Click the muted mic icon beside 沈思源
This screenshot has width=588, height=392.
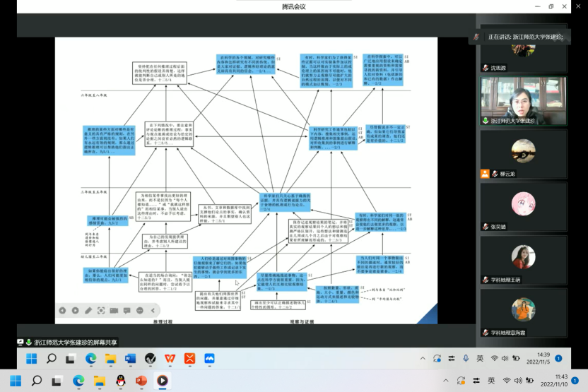[486, 68]
